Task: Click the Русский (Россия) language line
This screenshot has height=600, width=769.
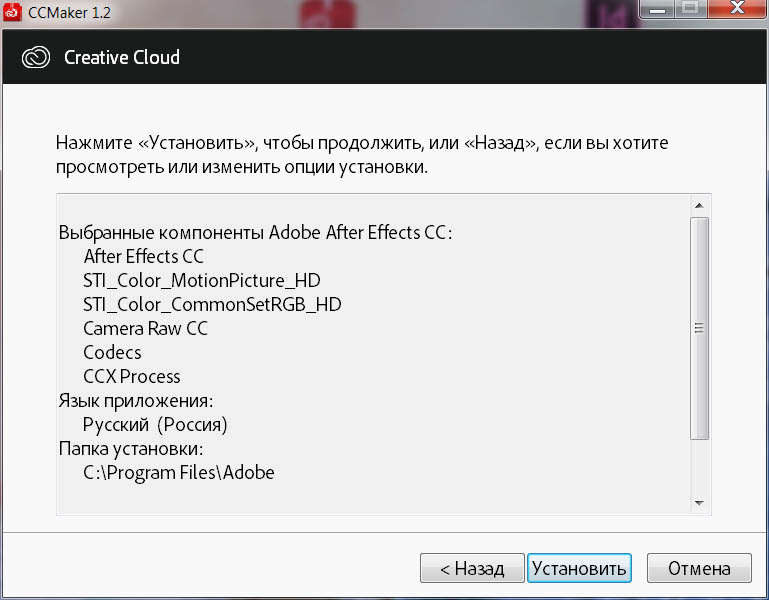Action: [x=156, y=424]
